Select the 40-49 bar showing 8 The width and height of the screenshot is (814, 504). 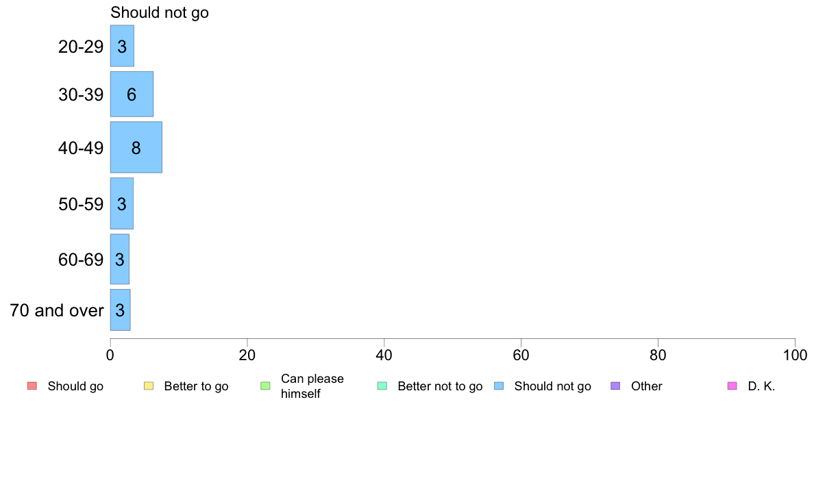coord(136,147)
